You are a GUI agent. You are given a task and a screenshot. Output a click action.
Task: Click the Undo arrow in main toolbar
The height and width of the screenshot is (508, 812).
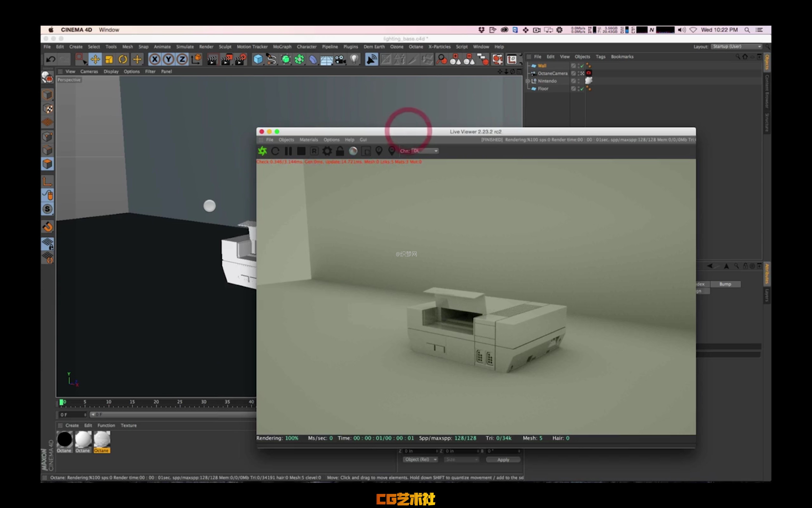51,60
